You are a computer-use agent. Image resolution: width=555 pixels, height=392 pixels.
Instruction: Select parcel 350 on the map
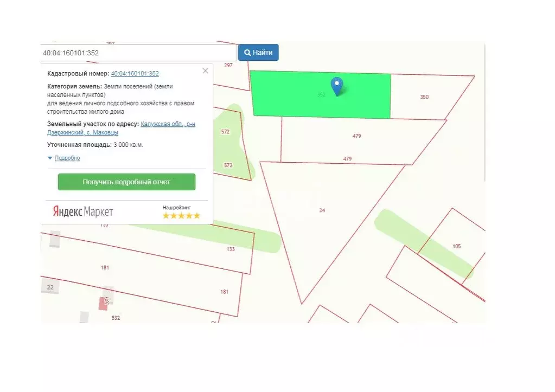pyautogui.click(x=424, y=97)
